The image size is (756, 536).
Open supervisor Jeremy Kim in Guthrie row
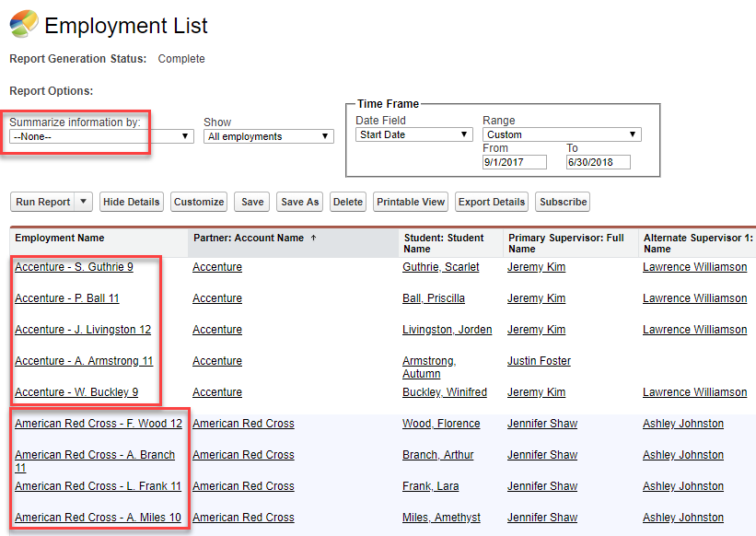coord(536,266)
